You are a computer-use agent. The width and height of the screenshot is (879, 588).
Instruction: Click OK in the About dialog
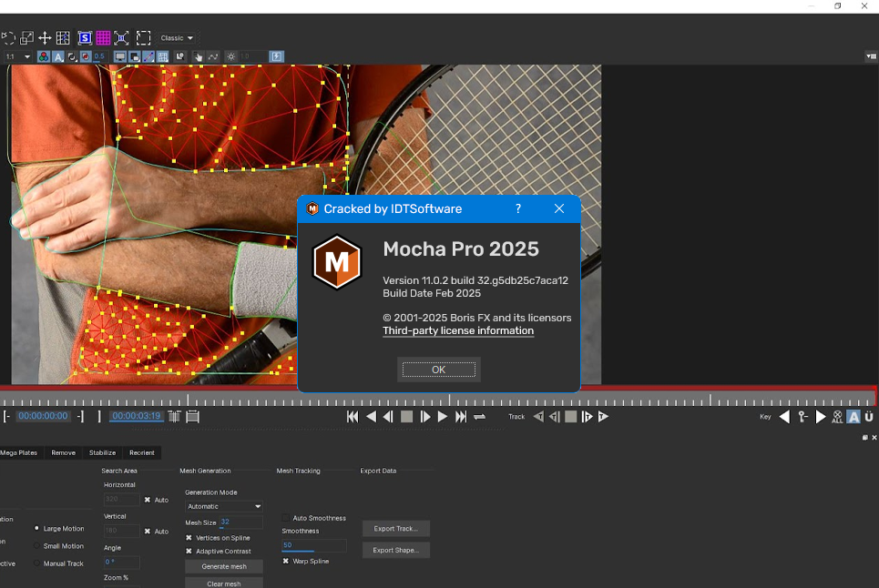[439, 370]
